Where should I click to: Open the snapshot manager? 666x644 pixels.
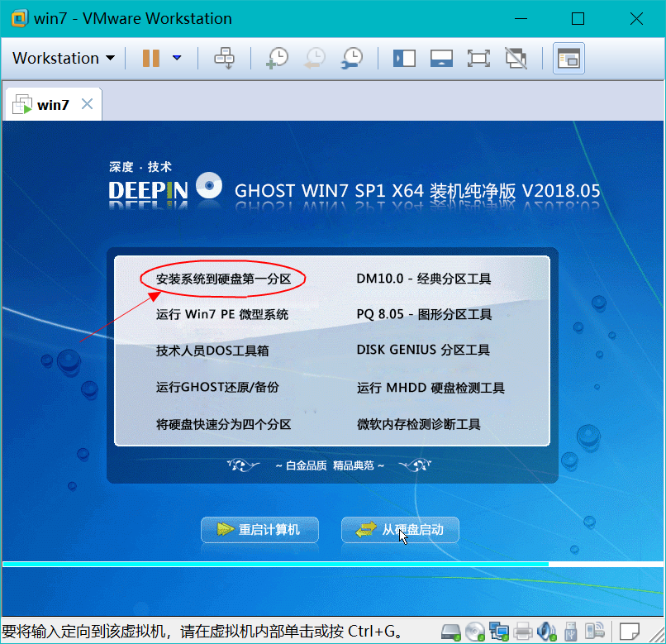[352, 58]
